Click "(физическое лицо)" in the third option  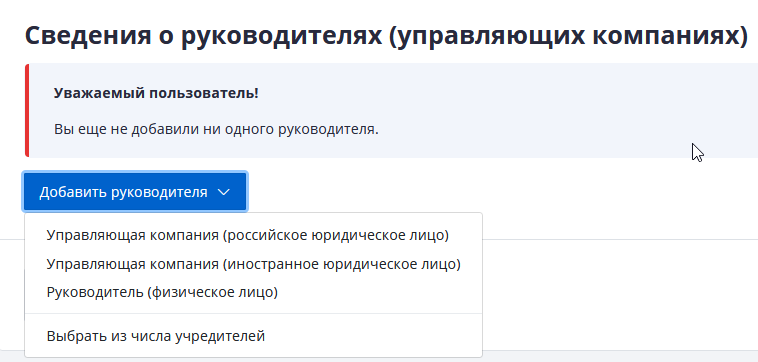coord(213,292)
